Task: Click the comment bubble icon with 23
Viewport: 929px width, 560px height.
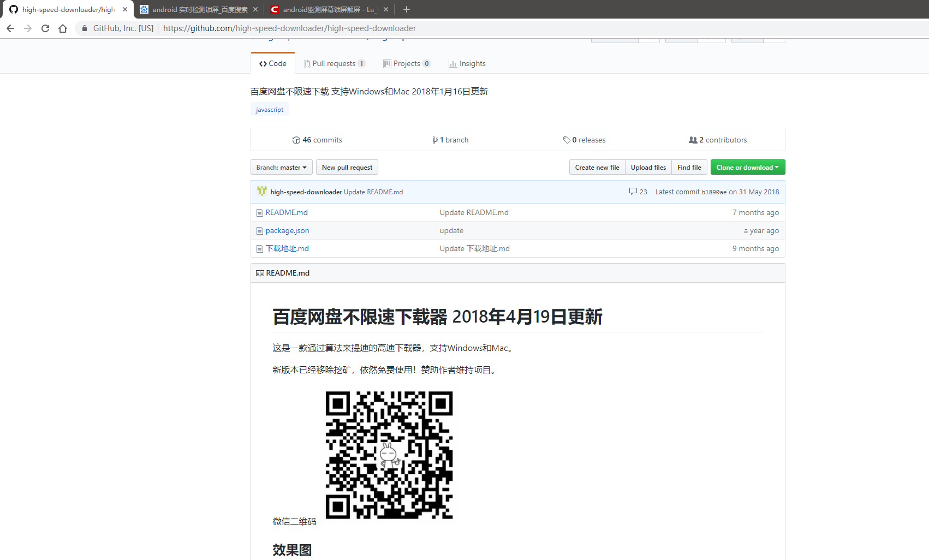Action: click(633, 192)
